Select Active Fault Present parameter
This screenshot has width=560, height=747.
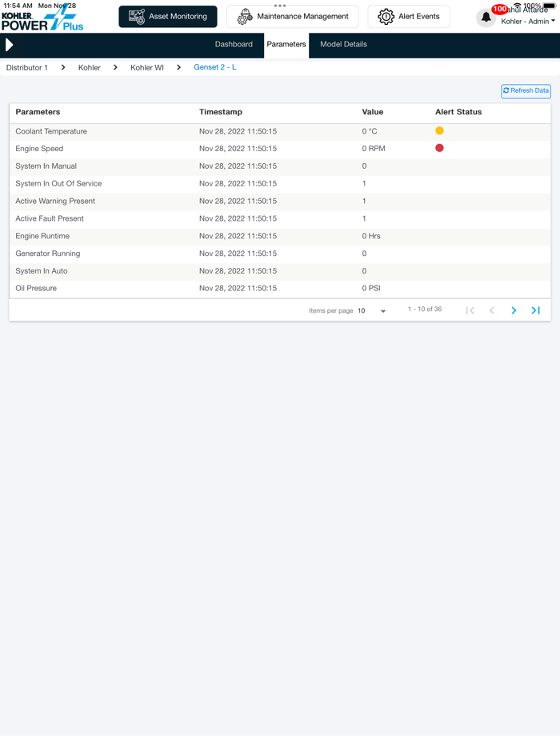(x=50, y=218)
